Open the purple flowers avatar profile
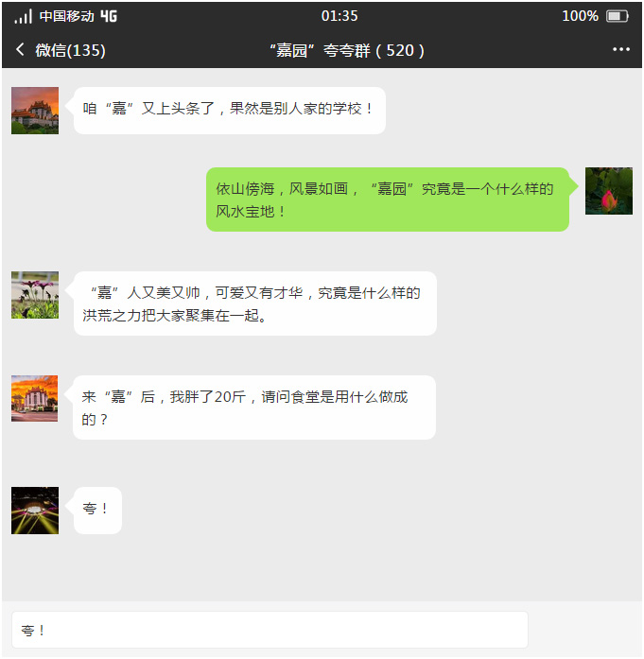644x659 pixels. [x=35, y=295]
